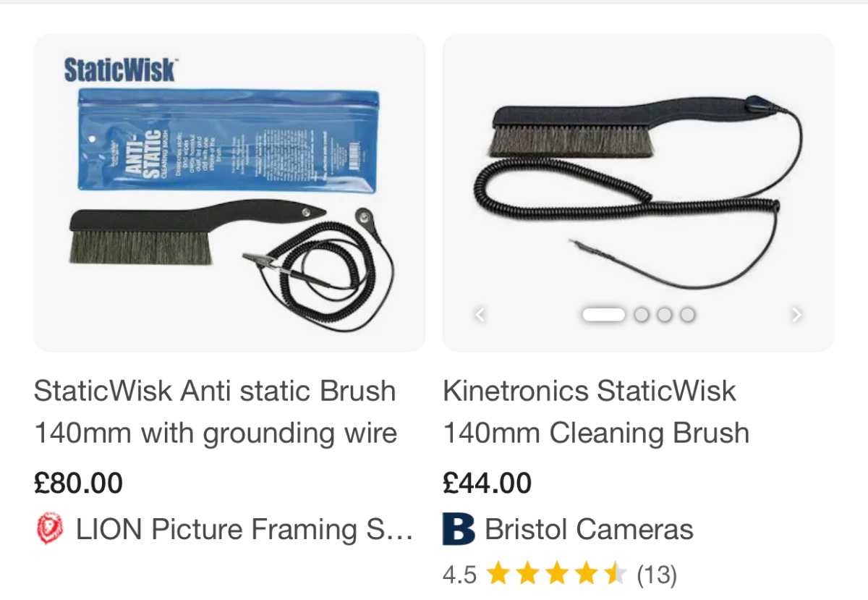
Task: Select the active first carousel indicator pill
Action: pos(603,314)
